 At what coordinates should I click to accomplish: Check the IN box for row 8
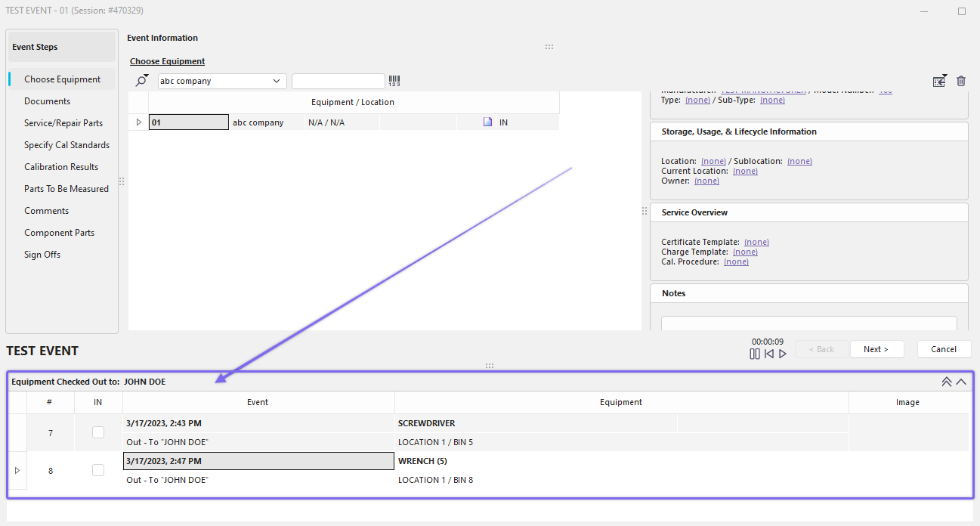(98, 470)
